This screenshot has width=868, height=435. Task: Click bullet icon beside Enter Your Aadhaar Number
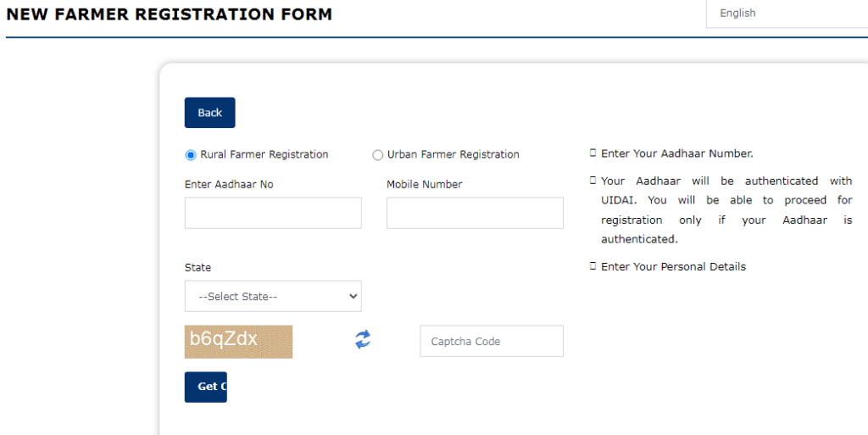[593, 153]
